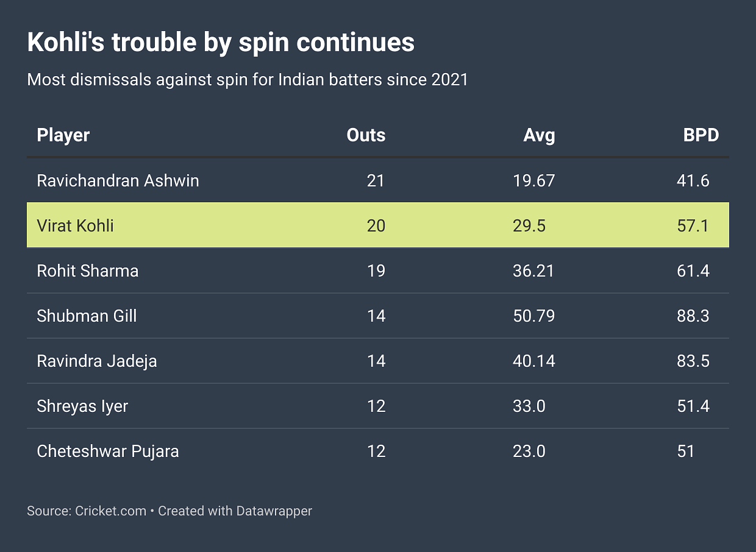Open the Cricket.com source link
Screen dimensions: 756x552
pyautogui.click(x=110, y=511)
